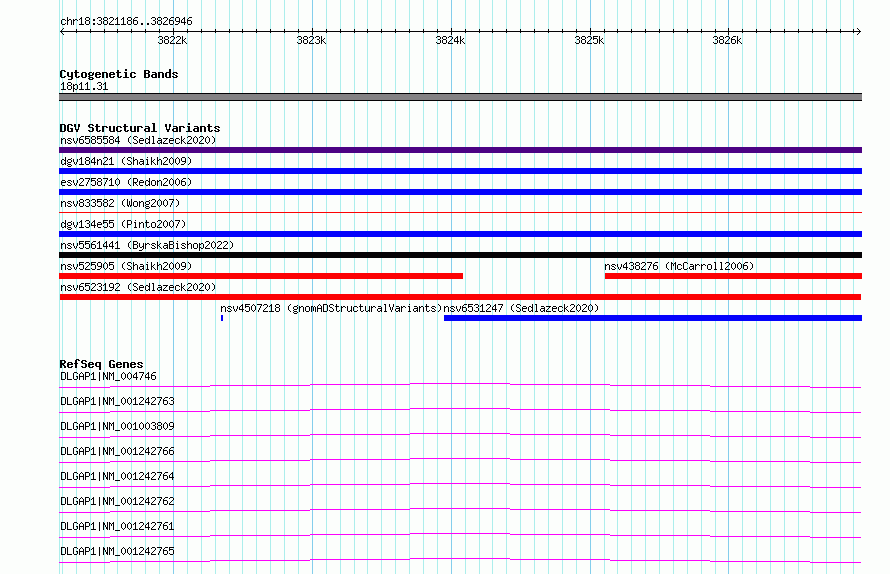Image resolution: width=890 pixels, height=574 pixels.
Task: Click the esv2758710 (Redon2006) variant label
Action: point(126,182)
